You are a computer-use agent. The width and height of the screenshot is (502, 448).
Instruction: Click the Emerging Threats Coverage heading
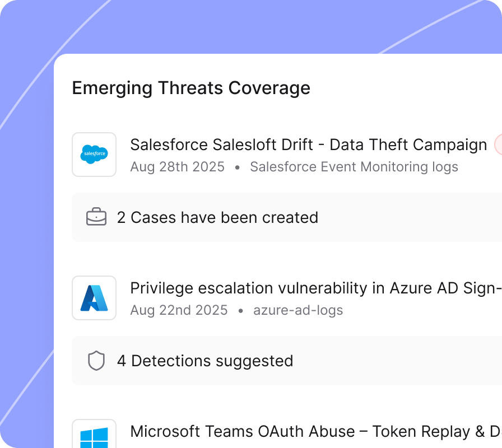click(191, 88)
